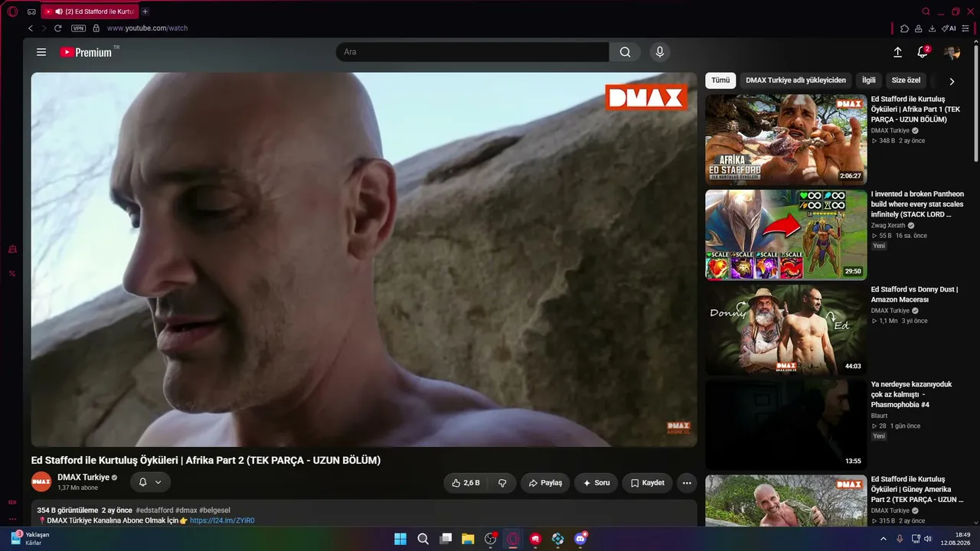Open File Explorer from taskbar
The height and width of the screenshot is (551, 980).
(x=468, y=539)
